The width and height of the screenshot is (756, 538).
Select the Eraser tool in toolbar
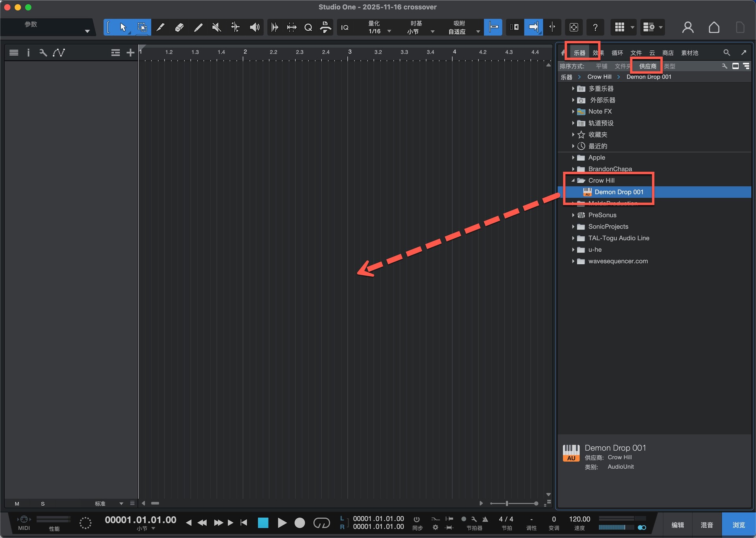[179, 27]
